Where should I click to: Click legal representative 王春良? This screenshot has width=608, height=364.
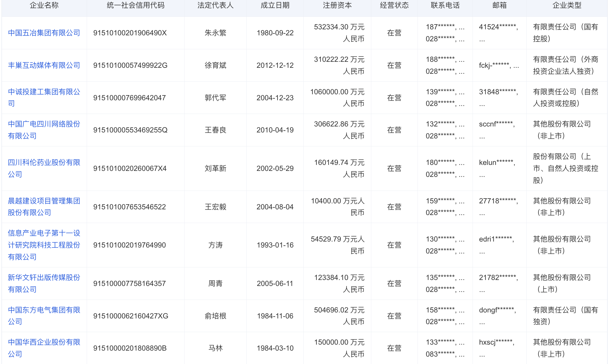(x=215, y=130)
